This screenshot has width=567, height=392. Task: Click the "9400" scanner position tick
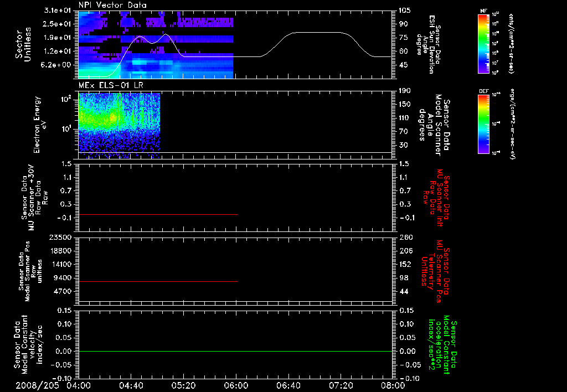point(63,278)
